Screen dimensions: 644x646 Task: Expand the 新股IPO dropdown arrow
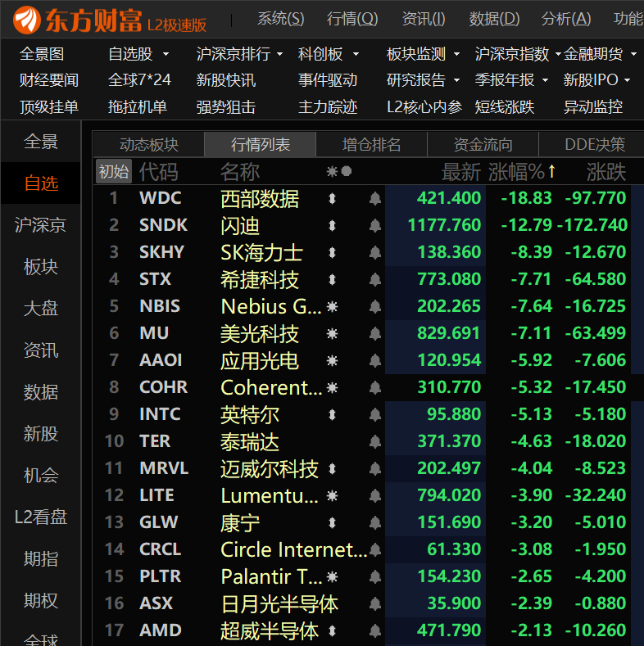tap(627, 80)
